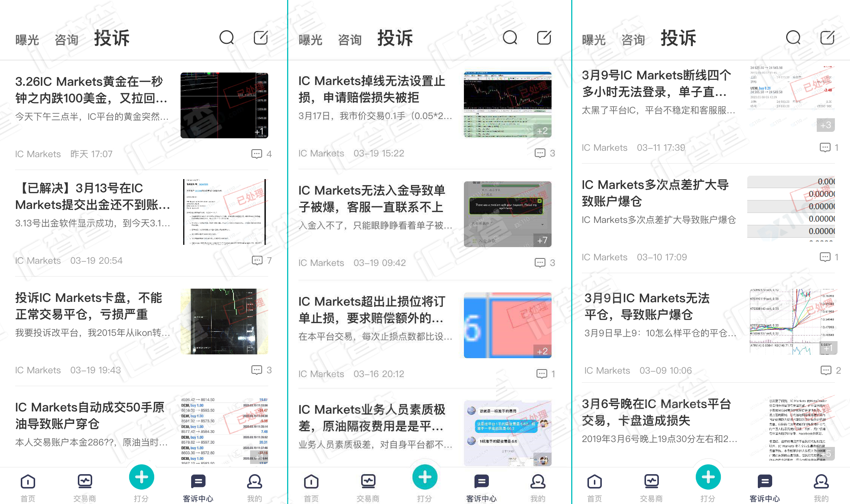Open comments for the 03-10 17:09 complaint
Screen dimensions: 850x504
[829, 257]
